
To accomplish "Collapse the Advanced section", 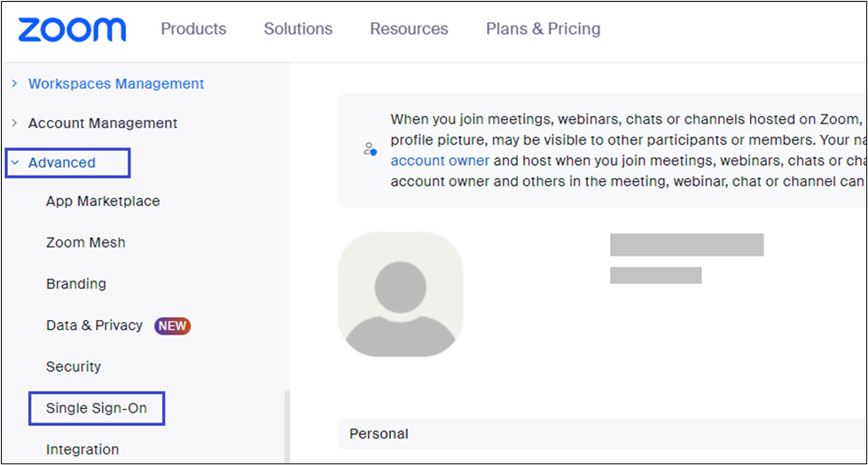I will tap(15, 162).
